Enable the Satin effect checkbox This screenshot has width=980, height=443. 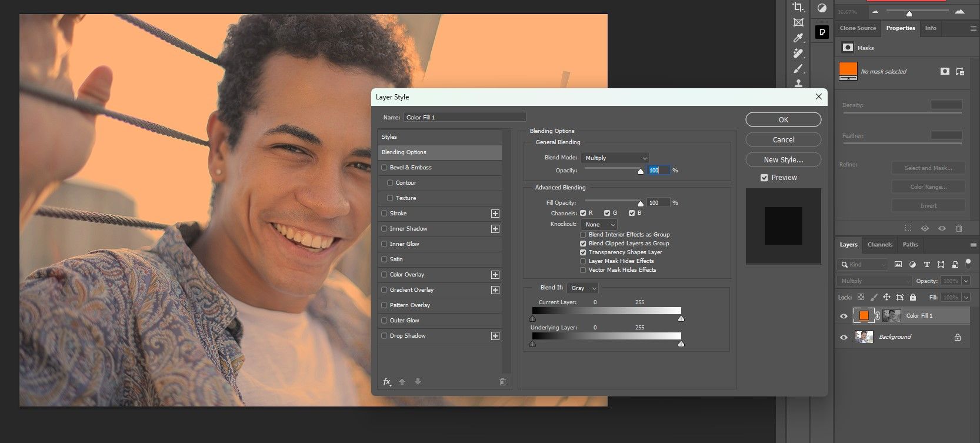click(385, 259)
